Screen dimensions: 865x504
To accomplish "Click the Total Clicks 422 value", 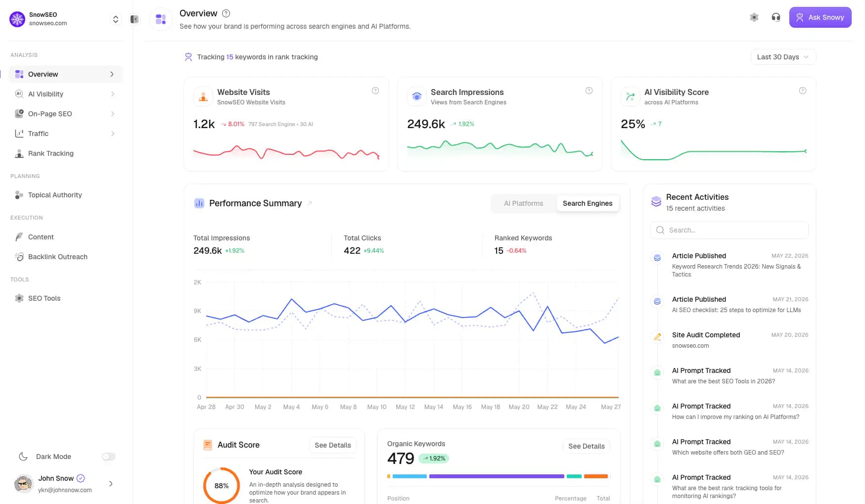I will click(x=352, y=251).
